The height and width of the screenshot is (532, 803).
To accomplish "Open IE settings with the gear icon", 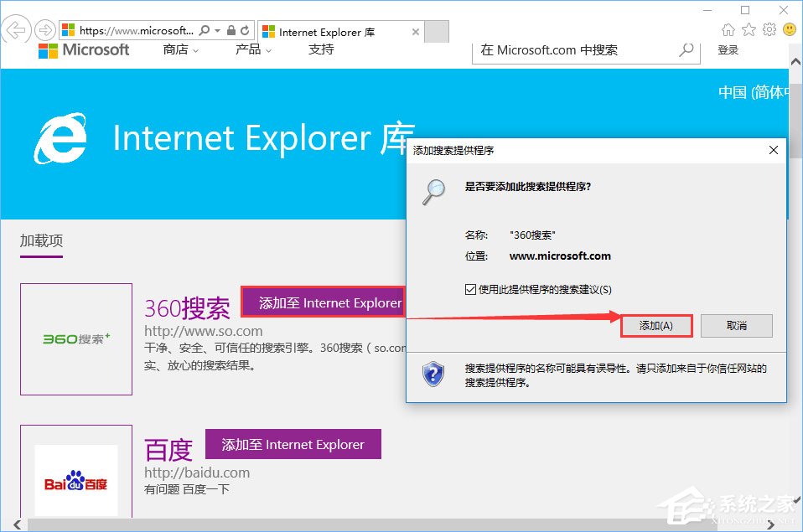I will (769, 28).
